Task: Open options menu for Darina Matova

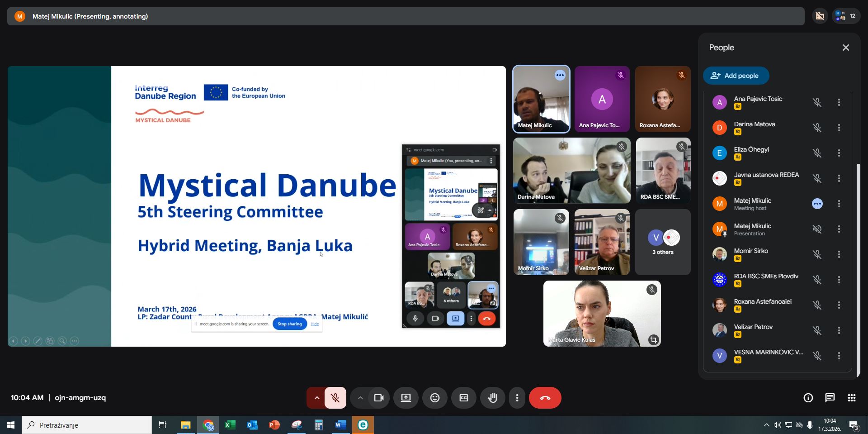Action: (x=839, y=128)
